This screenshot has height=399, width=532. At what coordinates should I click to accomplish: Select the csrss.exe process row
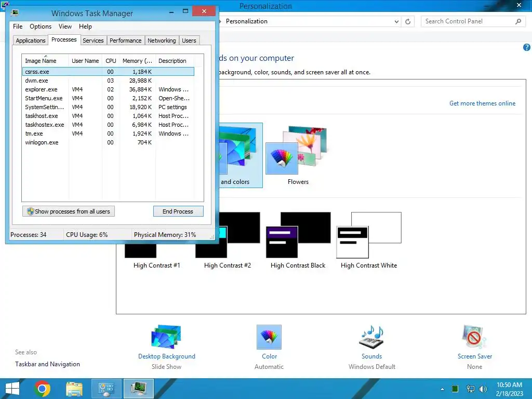tap(108, 72)
